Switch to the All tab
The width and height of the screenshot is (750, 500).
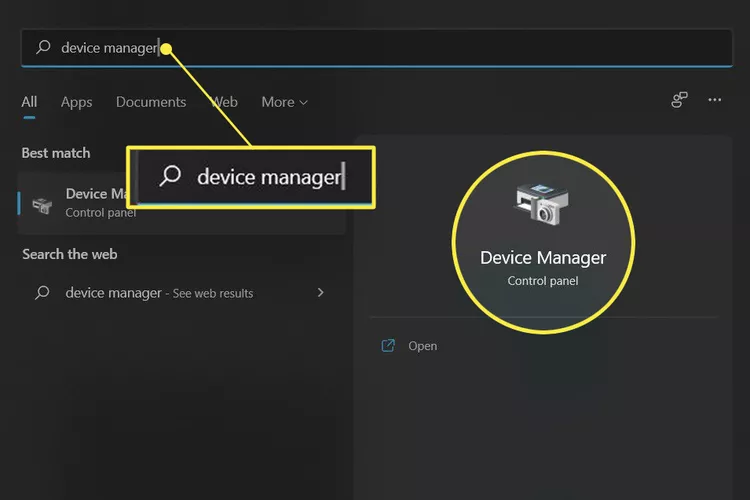pyautogui.click(x=29, y=102)
